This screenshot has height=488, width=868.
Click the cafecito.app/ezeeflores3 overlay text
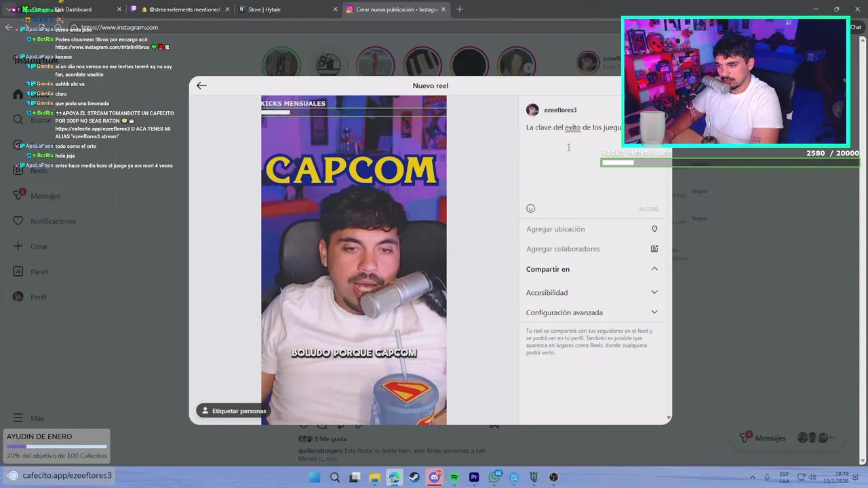coord(67,475)
